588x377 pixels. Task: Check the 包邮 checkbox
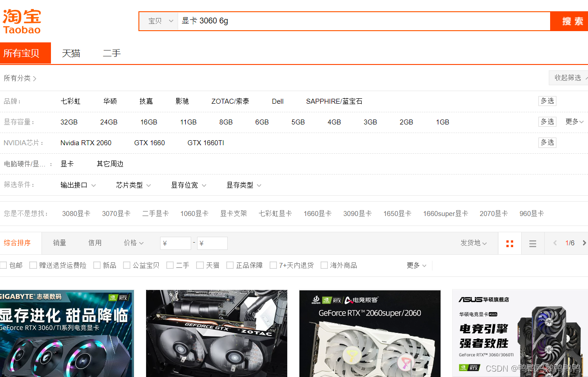pyautogui.click(x=3, y=265)
